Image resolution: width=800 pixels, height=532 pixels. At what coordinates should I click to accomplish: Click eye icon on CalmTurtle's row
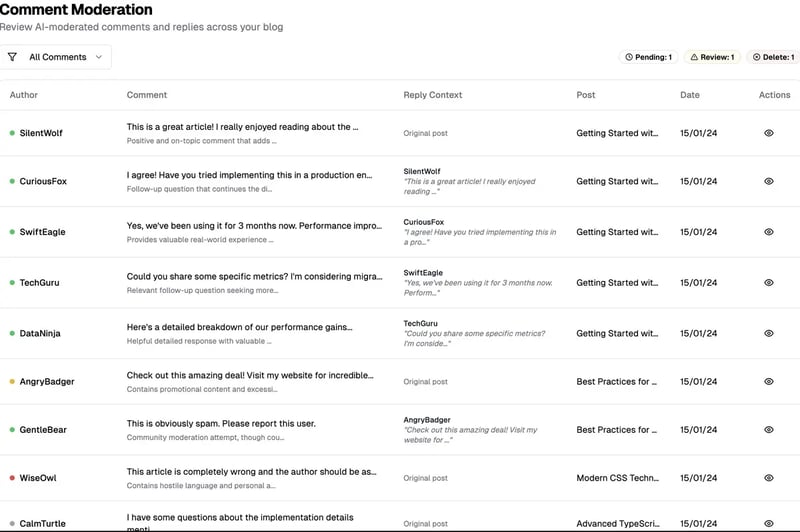(x=769, y=523)
